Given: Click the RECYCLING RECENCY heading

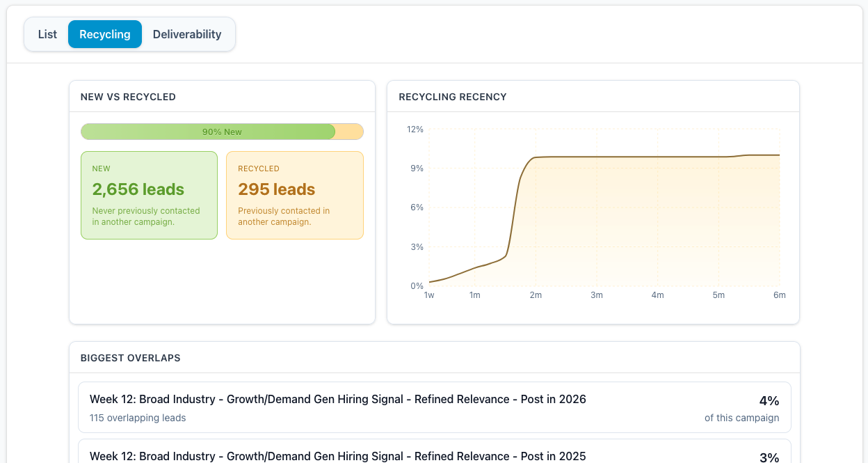Looking at the screenshot, I should (453, 97).
